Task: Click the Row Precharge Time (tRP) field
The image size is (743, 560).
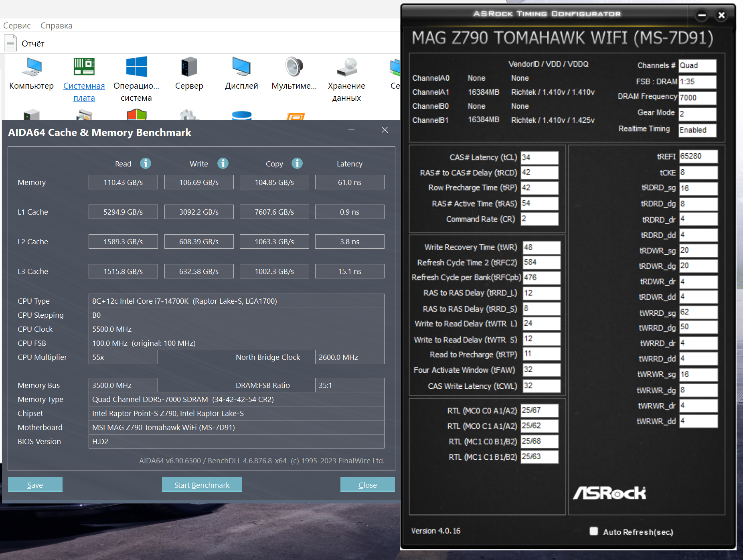Action: tap(539, 188)
